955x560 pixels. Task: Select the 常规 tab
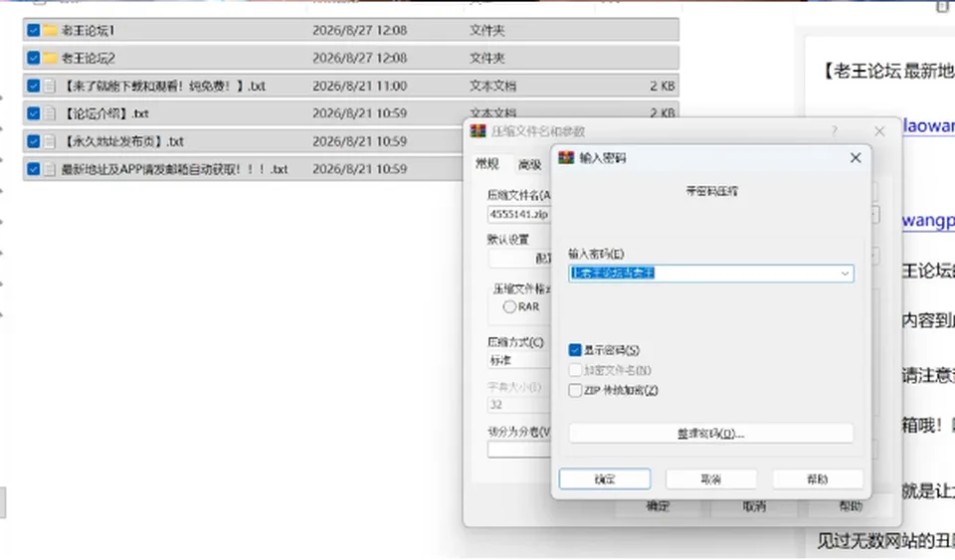coord(487,164)
